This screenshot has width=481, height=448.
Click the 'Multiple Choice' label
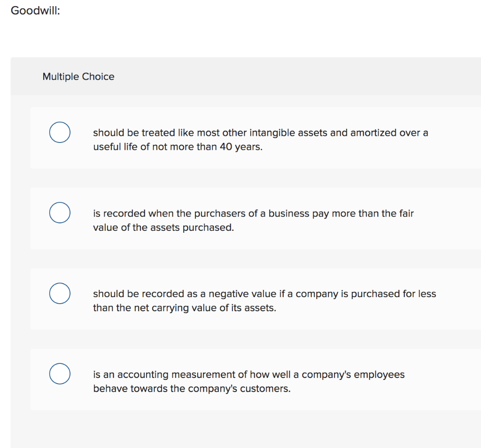click(x=78, y=76)
